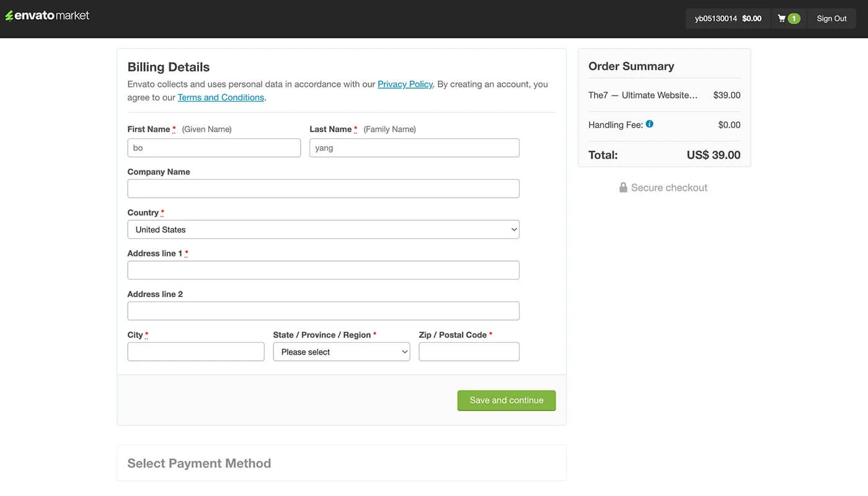The width and height of the screenshot is (868, 496).
Task: Click the yb05130014 account balance menu
Action: point(728,19)
